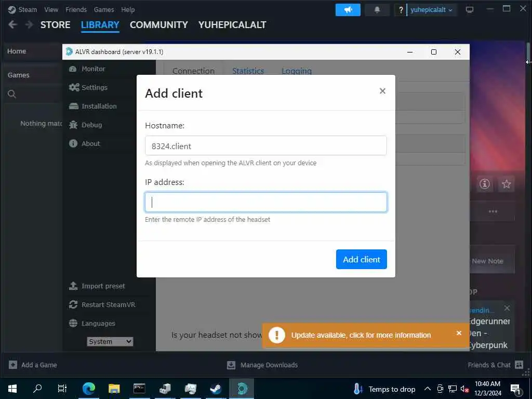
Task: Focus the IP address input field
Action: [x=265, y=202]
